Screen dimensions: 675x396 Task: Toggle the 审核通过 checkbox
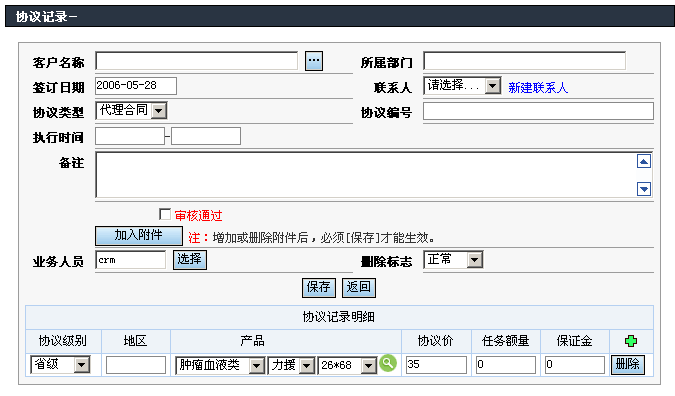164,214
